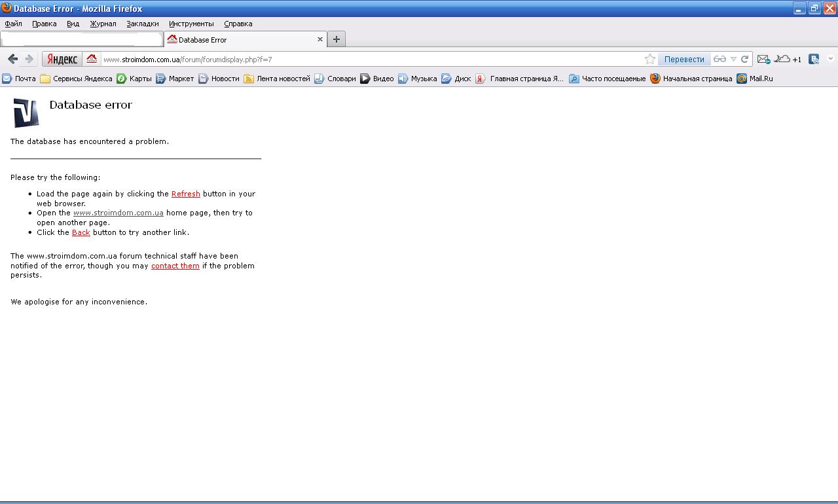Open the Новости bookmark

coord(219,79)
